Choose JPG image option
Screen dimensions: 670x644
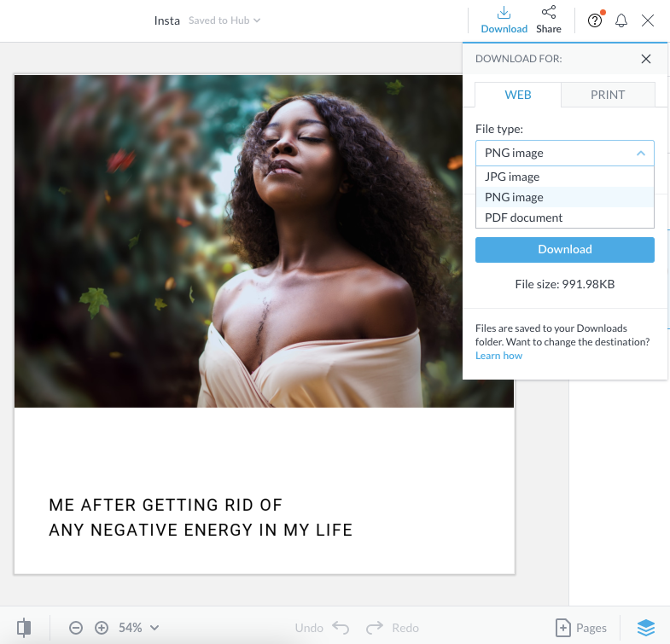click(565, 177)
